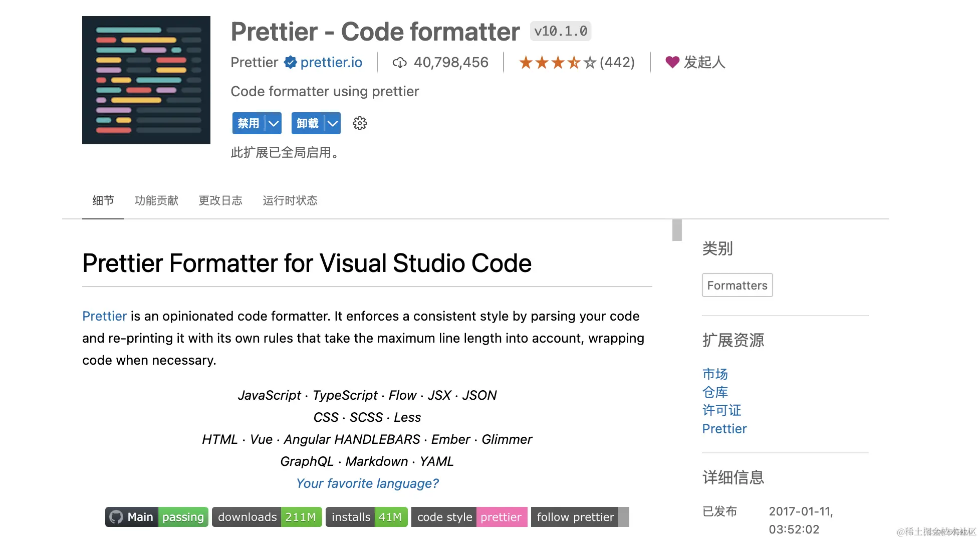Click the 'Code formatter using prettier' description
The width and height of the screenshot is (980, 540).
point(325,91)
